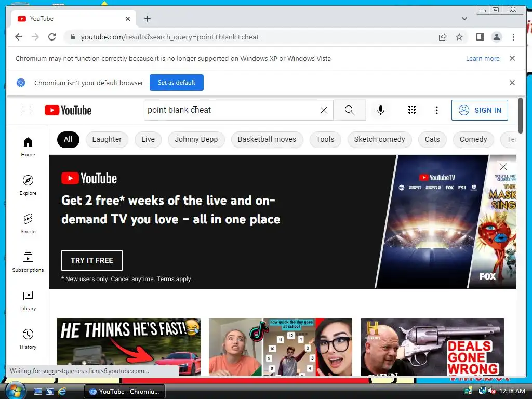Select the Tools filter chip
This screenshot has height=399, width=532.
pos(325,139)
